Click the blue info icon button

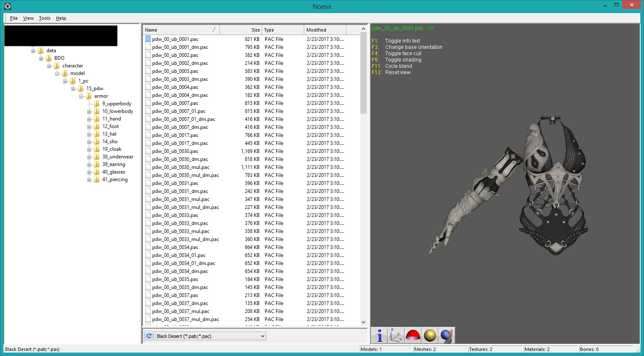(379, 335)
